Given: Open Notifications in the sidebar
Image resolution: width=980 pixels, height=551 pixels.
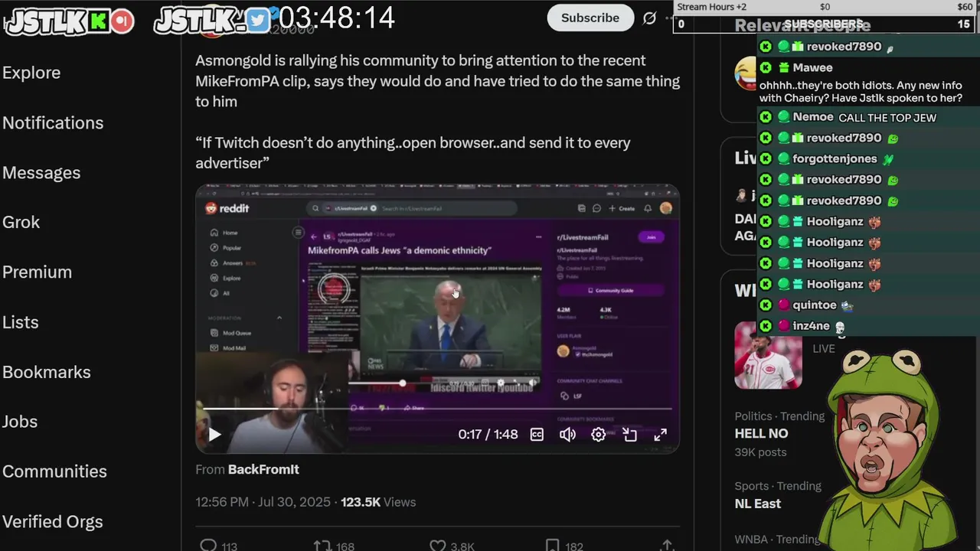Looking at the screenshot, I should pyautogui.click(x=53, y=122).
